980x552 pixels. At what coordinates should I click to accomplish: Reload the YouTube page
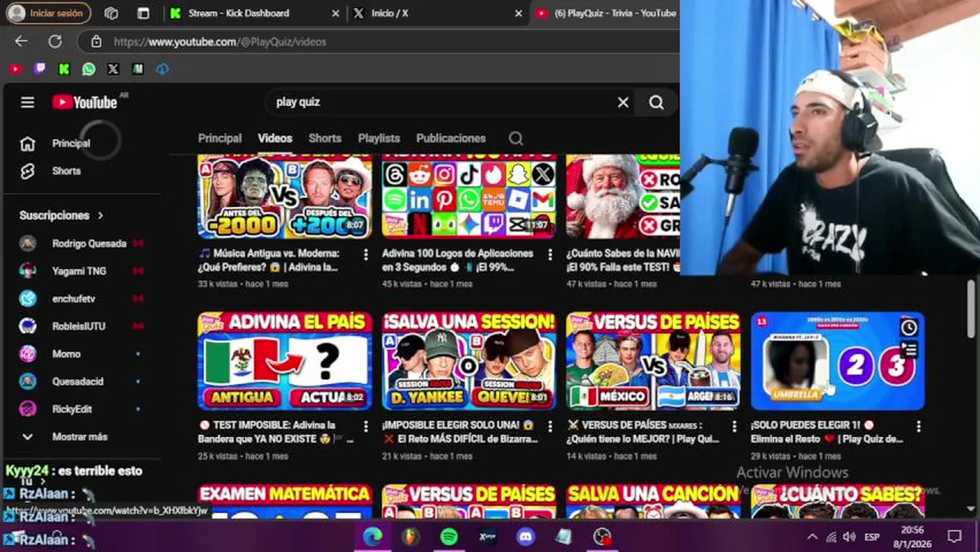[55, 41]
